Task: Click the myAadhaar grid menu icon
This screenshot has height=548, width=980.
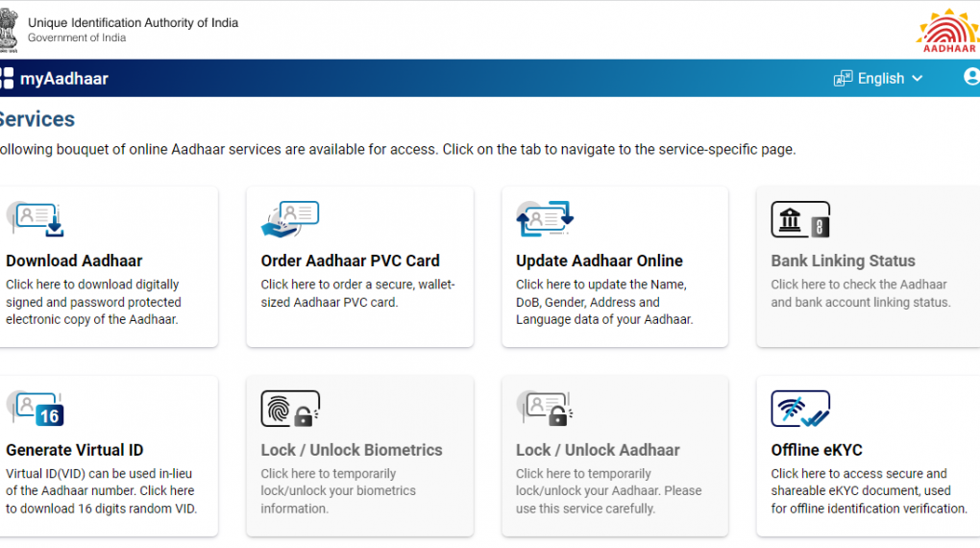Action: tap(7, 78)
